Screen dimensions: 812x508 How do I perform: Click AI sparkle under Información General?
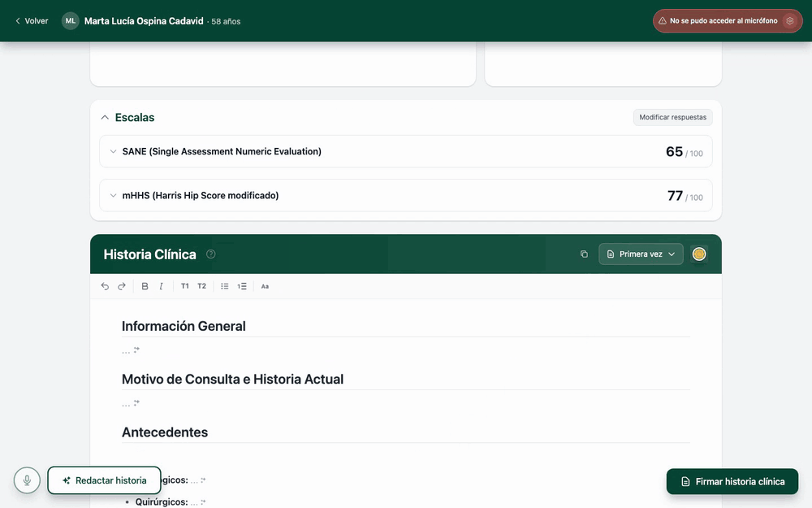pyautogui.click(x=136, y=350)
